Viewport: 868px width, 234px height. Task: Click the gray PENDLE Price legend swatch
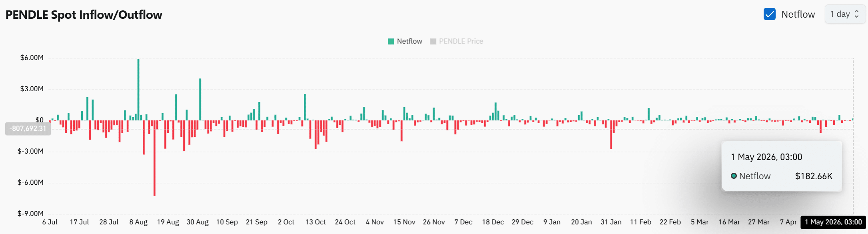pos(433,41)
